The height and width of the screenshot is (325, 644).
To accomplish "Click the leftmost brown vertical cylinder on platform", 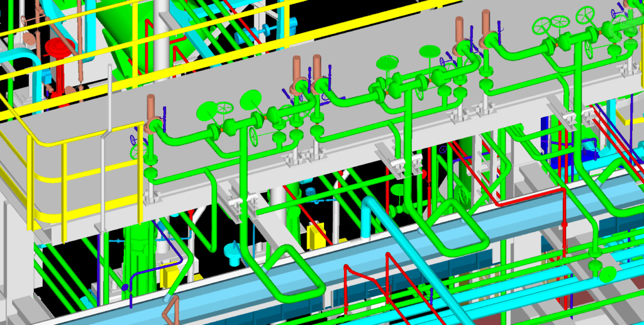I will coord(151,109).
